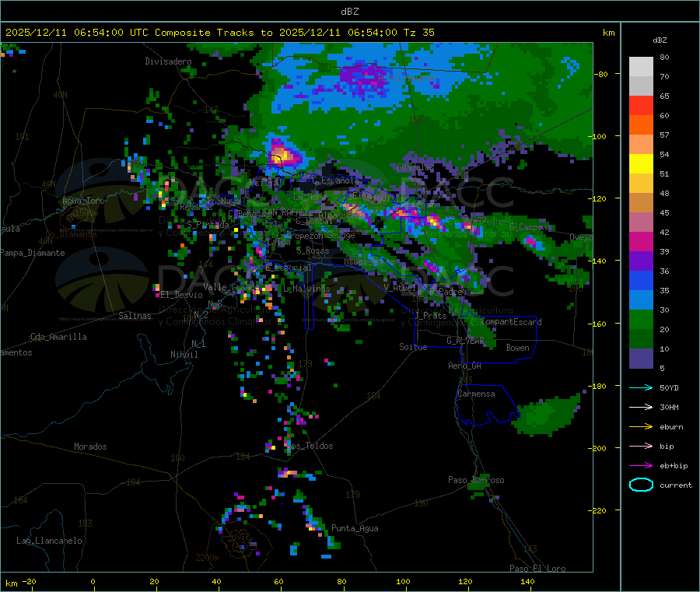Click the 'Guadales' map label

pyautogui.click(x=415, y=167)
